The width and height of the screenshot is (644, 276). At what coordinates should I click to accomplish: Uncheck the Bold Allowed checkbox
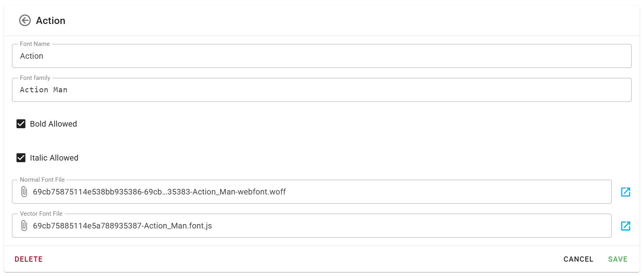21,124
